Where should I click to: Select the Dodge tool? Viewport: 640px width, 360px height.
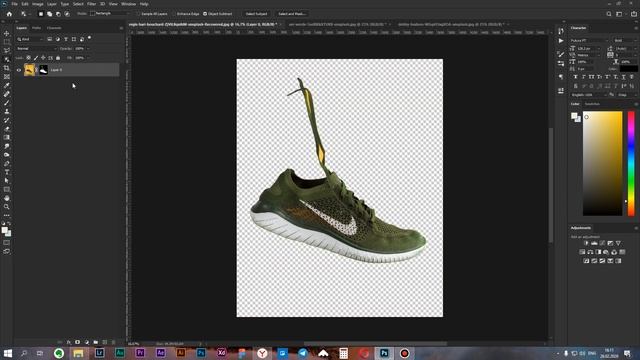tap(7, 155)
